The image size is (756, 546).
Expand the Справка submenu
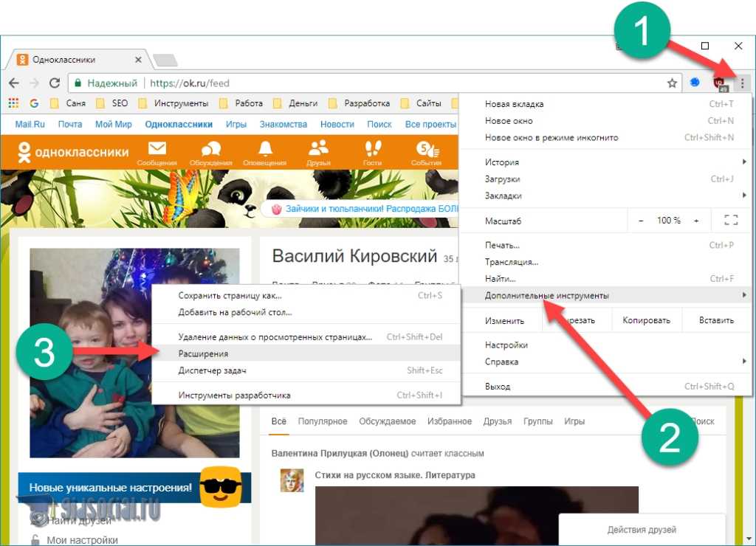point(605,362)
